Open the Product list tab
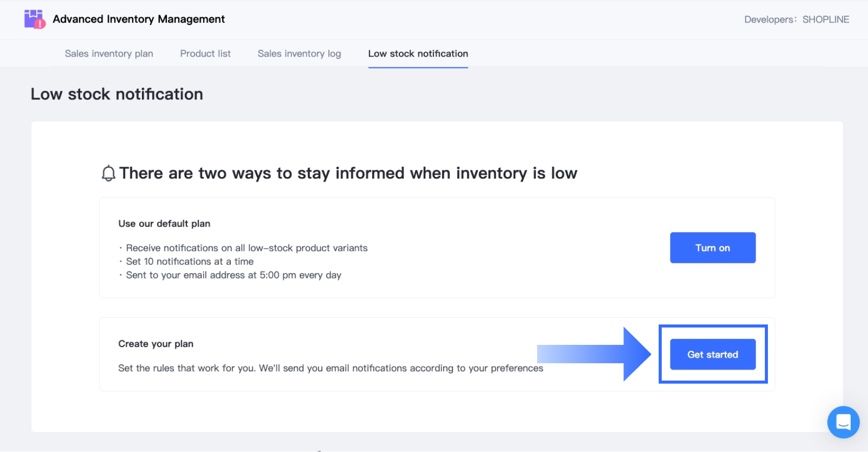Image resolution: width=868 pixels, height=452 pixels. click(205, 54)
